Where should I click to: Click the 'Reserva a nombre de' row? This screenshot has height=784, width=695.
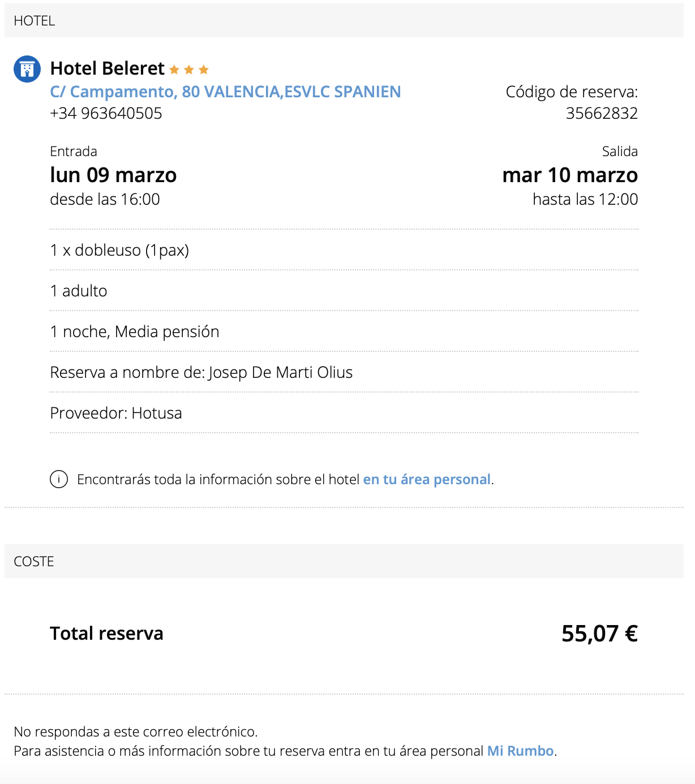coord(344,372)
